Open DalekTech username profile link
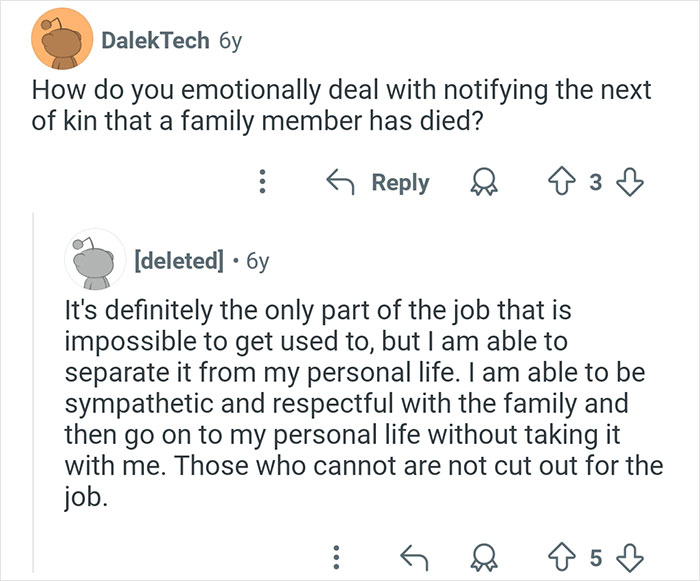Image resolution: width=700 pixels, height=581 pixels. tap(155, 41)
